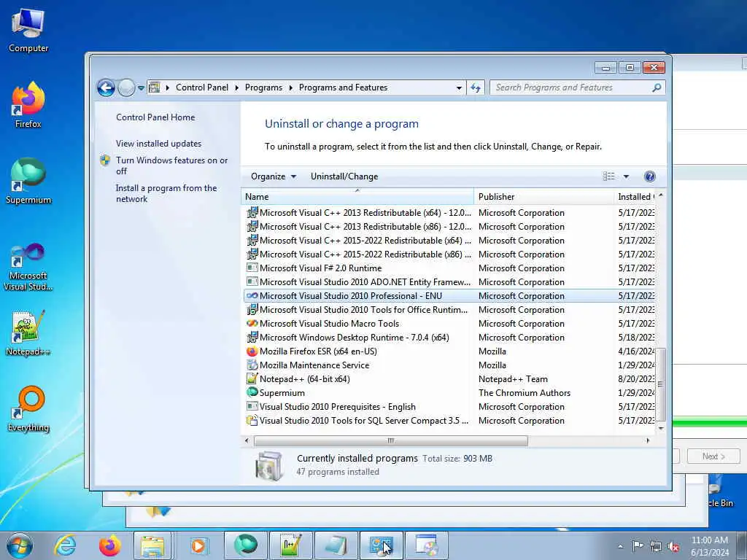The height and width of the screenshot is (560, 747).
Task: Click the list scroll up arrow
Action: coord(660,195)
